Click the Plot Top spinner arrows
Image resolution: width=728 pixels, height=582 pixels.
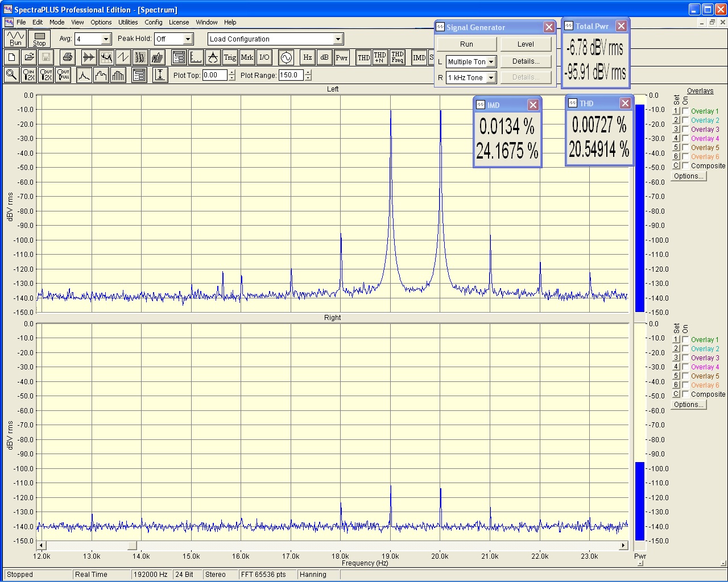point(231,75)
